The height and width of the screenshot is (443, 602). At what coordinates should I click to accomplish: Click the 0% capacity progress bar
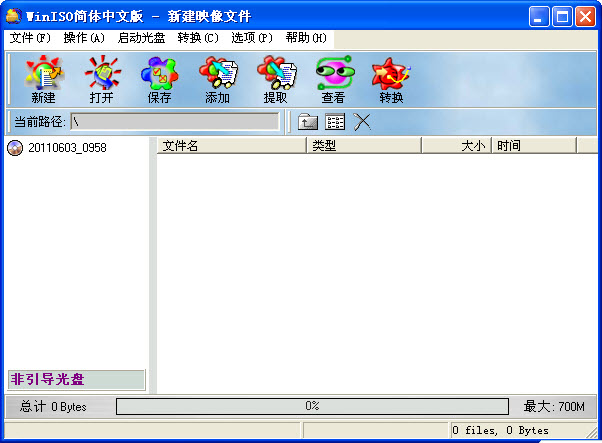[313, 406]
